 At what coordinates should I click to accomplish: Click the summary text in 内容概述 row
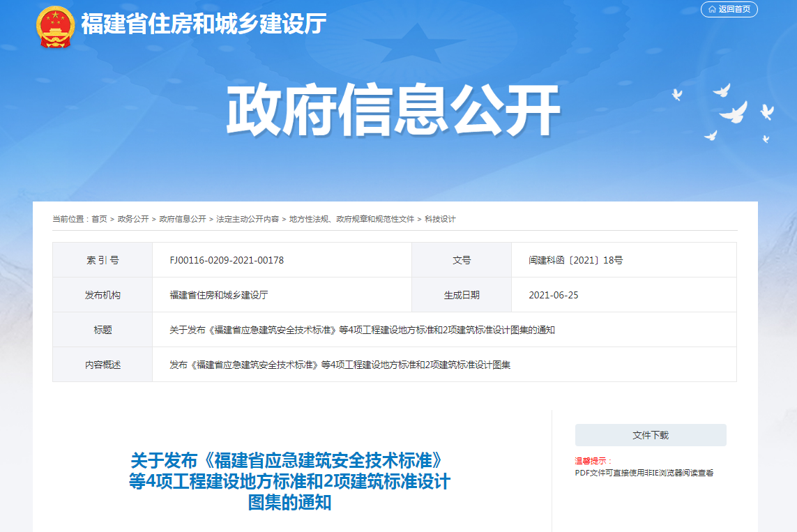tap(340, 365)
